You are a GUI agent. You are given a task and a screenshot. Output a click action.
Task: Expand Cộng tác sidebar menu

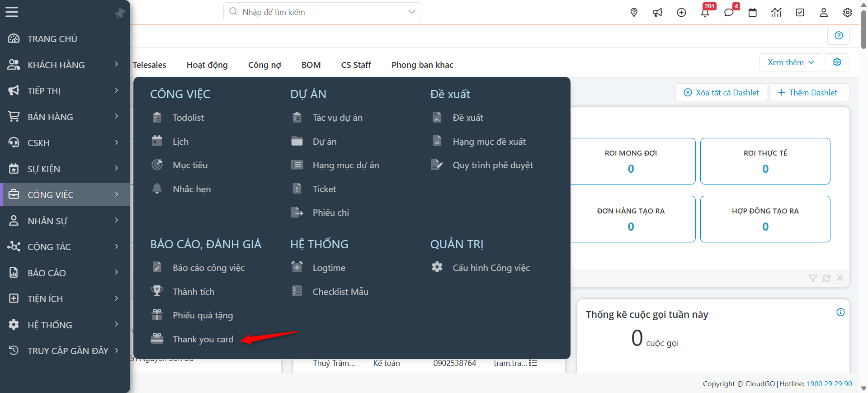(x=65, y=247)
